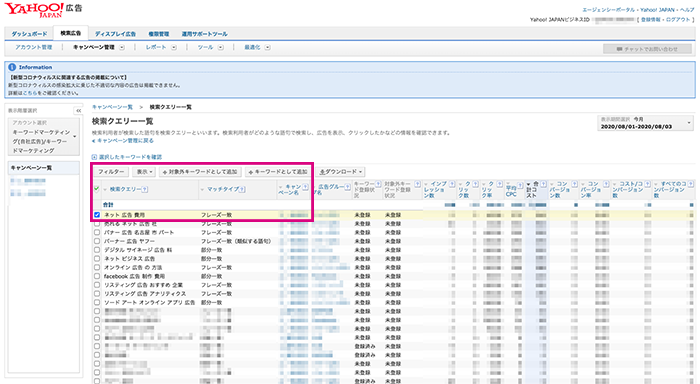Viewport: 700px width, 384px height.
Task: Click 対象外キーワードとして追加 button
Action: (200, 172)
